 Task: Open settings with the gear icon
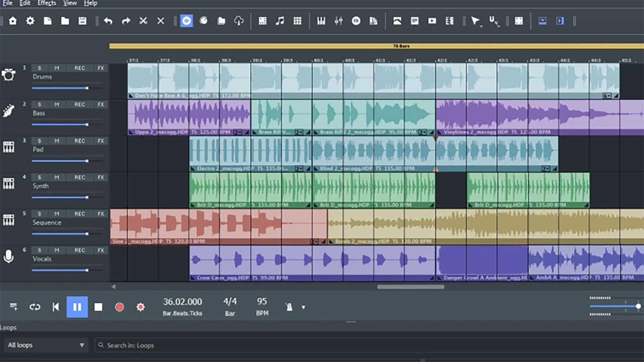pyautogui.click(x=30, y=21)
